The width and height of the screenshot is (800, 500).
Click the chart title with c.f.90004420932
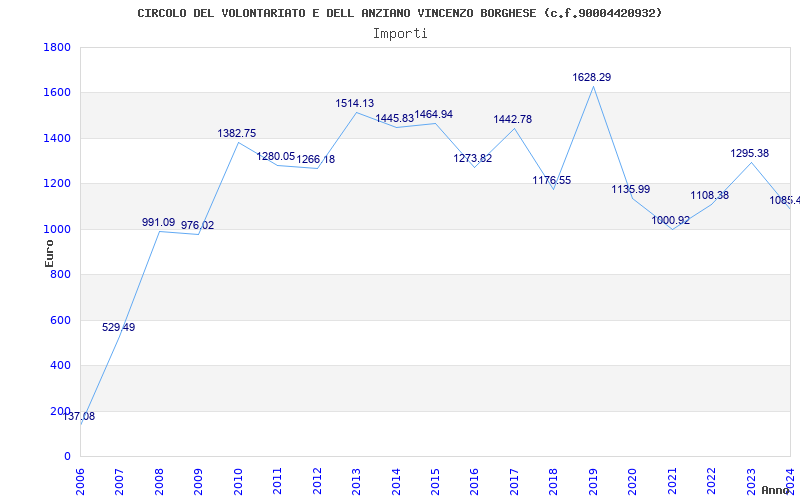coord(399,13)
